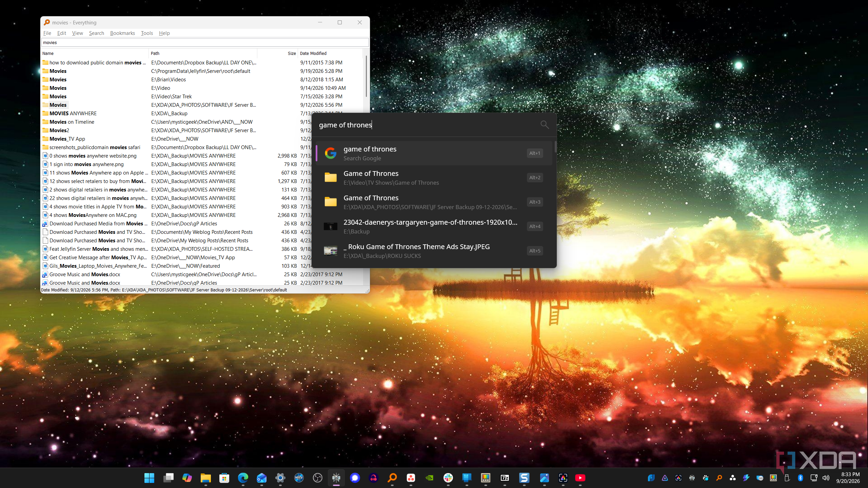Select '4 shows MoviesAnywhere on MAC.png' file
This screenshot has height=488, width=868.
point(176,215)
